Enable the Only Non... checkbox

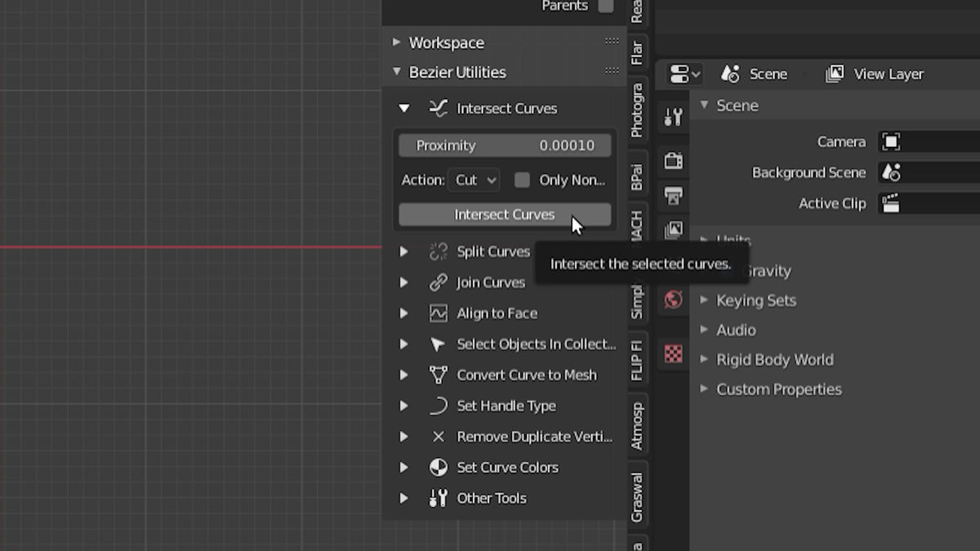[522, 180]
